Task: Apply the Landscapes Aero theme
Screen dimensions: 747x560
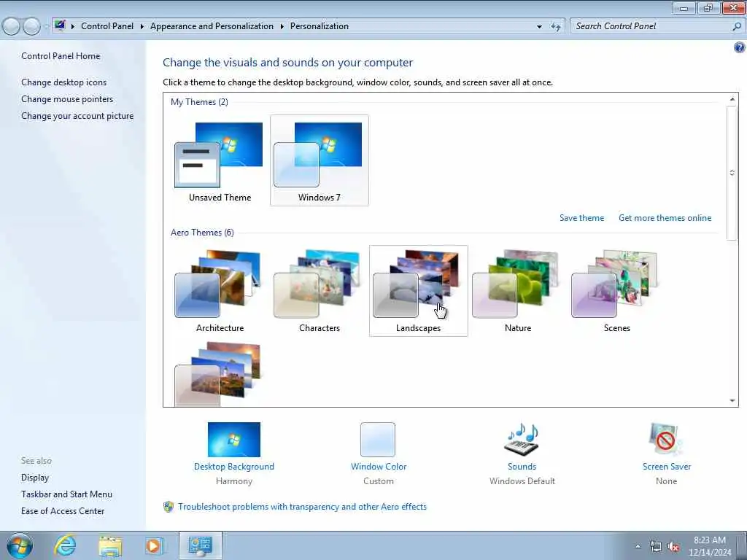Action: pyautogui.click(x=418, y=290)
